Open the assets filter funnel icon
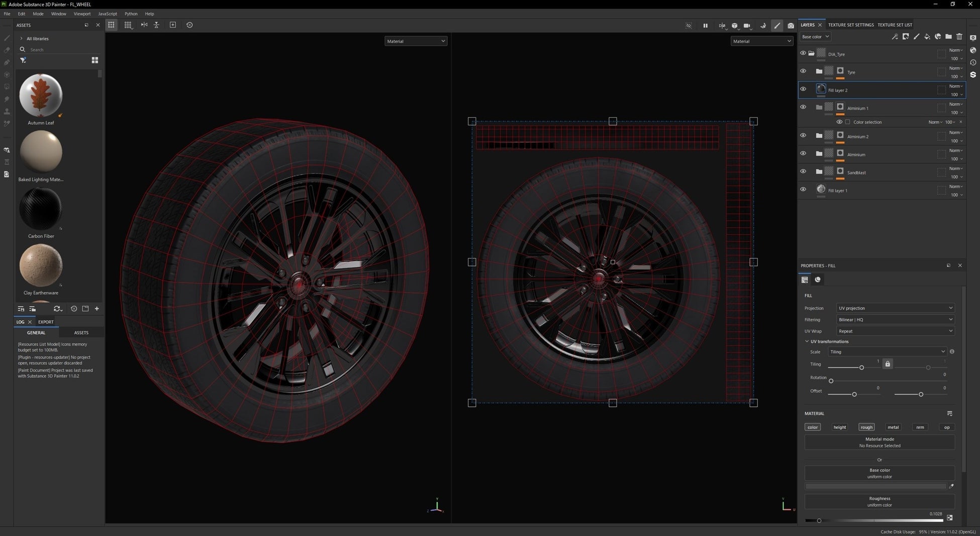This screenshot has height=536, width=980. pos(23,60)
